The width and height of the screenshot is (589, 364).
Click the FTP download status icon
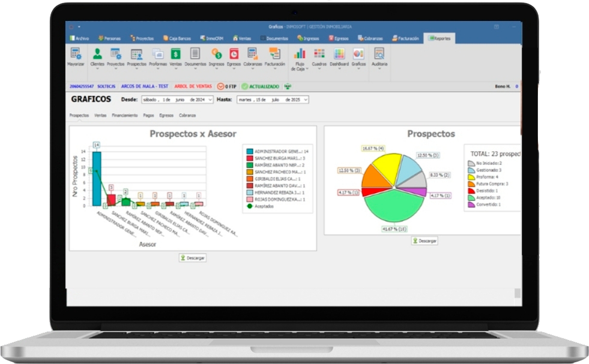[x=220, y=86]
